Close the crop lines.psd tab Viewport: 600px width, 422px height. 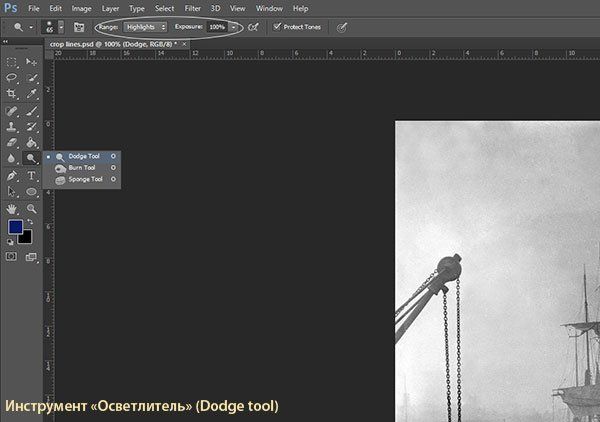(x=184, y=44)
